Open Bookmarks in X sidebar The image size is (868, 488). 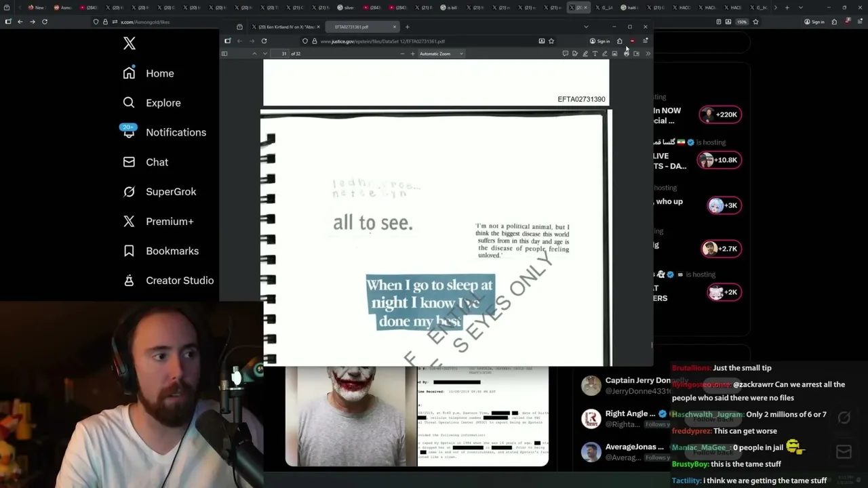click(x=161, y=251)
